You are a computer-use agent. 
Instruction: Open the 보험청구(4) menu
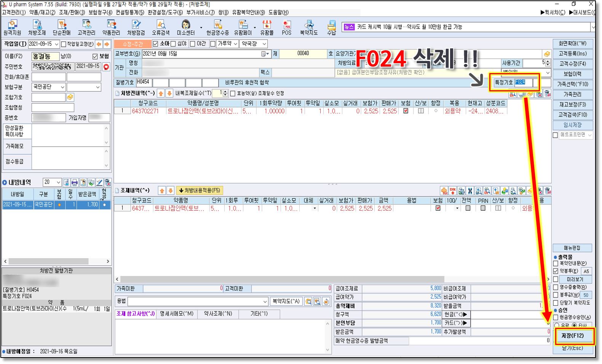point(100,12)
